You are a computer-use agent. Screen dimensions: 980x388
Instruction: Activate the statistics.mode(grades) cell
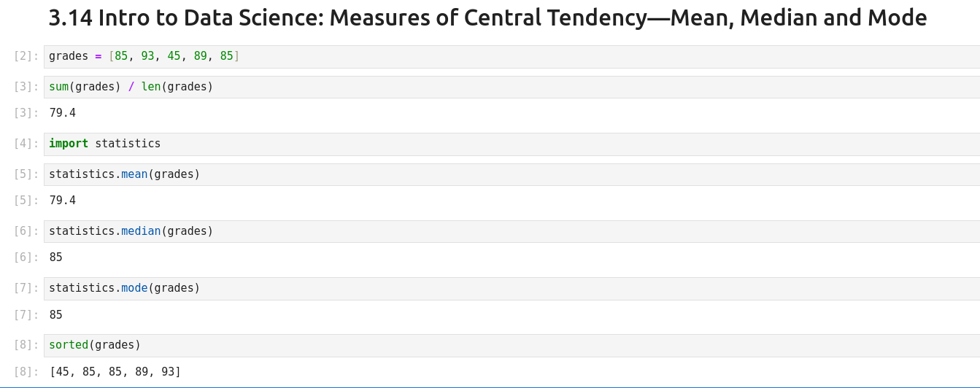(x=511, y=288)
